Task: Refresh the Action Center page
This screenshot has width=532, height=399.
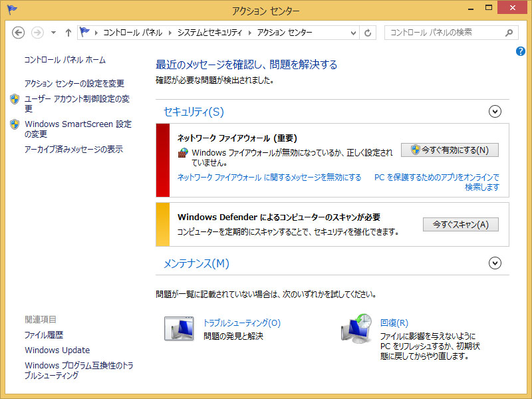Action: (368, 33)
